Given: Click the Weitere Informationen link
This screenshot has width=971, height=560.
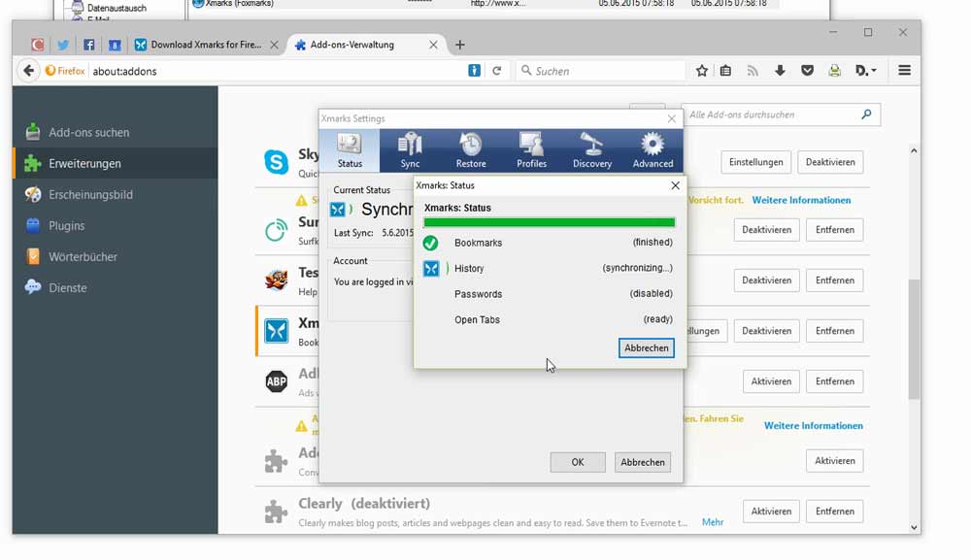Looking at the screenshot, I should tap(801, 200).
